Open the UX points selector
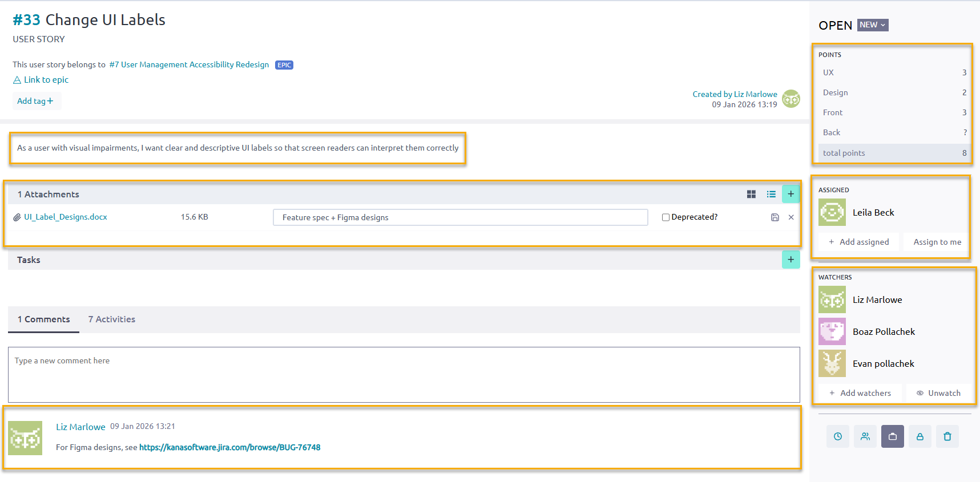 (894, 72)
